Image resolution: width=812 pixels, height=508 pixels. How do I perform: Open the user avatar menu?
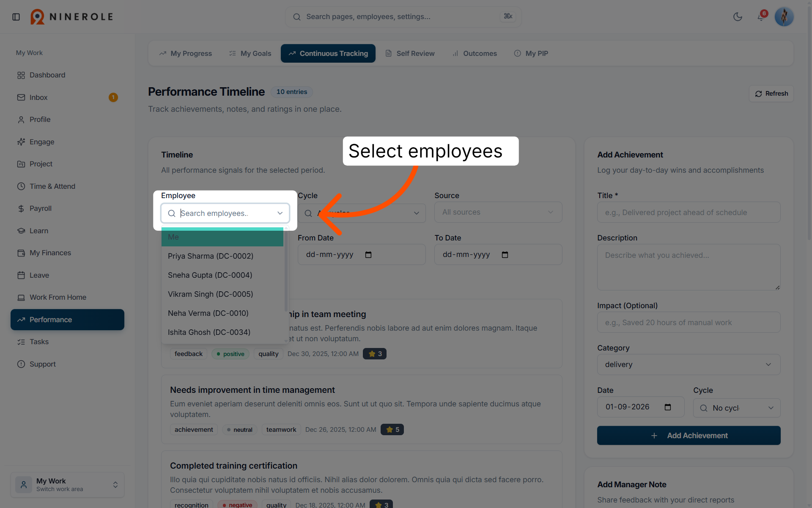click(784, 17)
